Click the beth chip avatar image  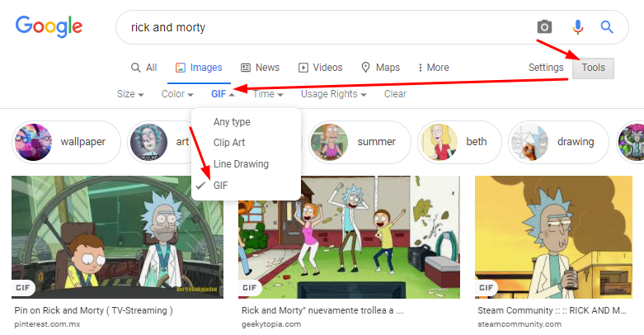point(439,142)
